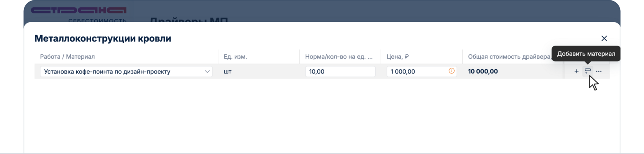Click the Добавить материал icon in the row
644x154 pixels.
(x=587, y=71)
